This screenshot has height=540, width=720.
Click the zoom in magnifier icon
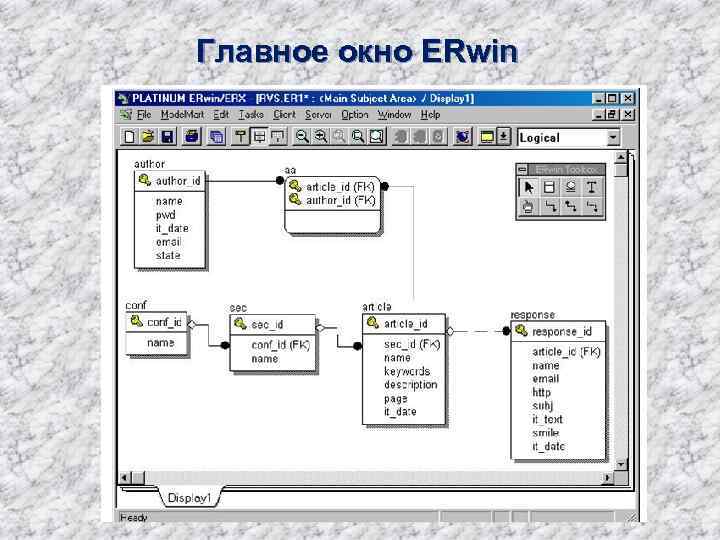[x=321, y=137]
